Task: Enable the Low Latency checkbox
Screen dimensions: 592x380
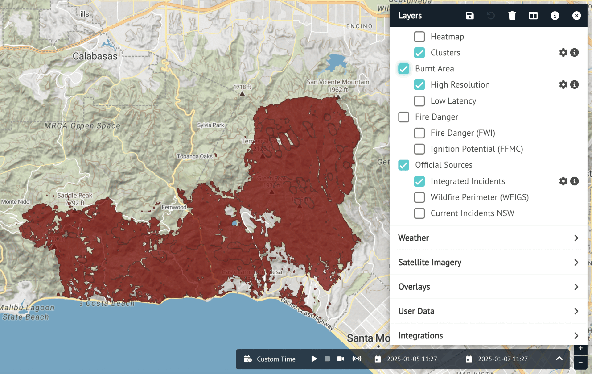Action: coord(419,101)
